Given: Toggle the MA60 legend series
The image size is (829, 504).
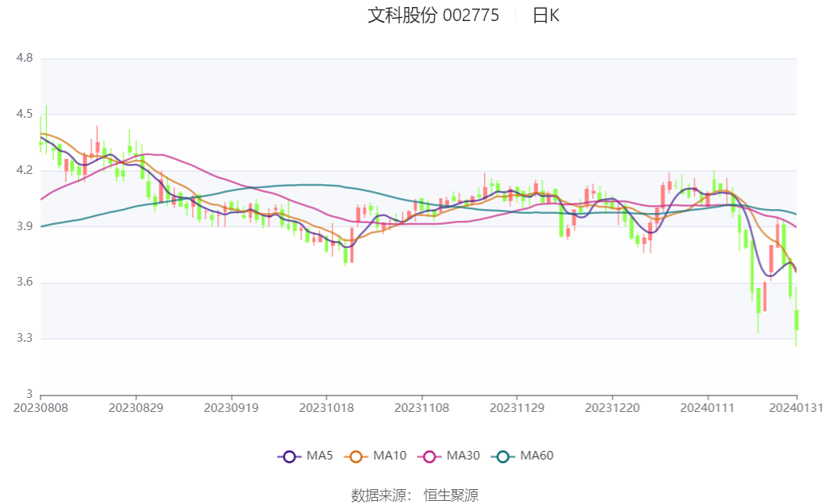Looking at the screenshot, I should 522,456.
